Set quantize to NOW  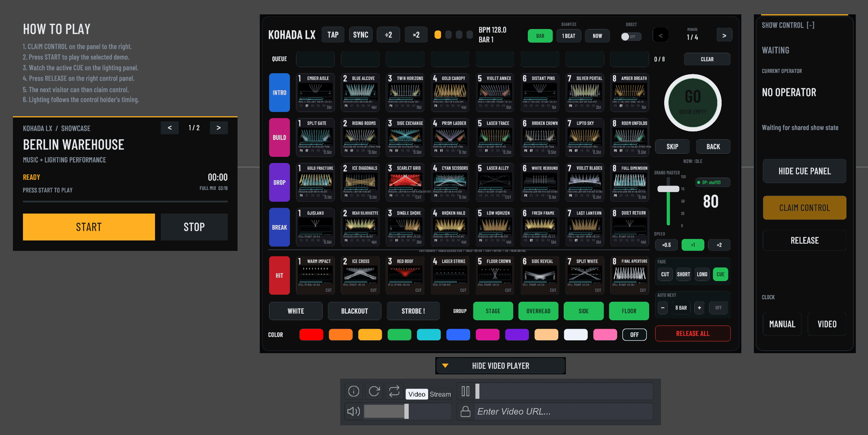point(597,36)
